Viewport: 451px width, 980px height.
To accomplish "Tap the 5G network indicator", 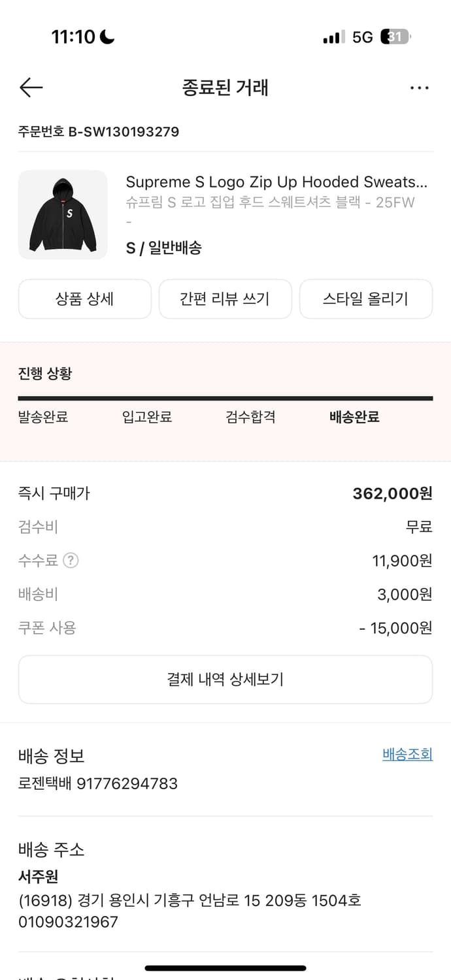I will pyautogui.click(x=362, y=37).
